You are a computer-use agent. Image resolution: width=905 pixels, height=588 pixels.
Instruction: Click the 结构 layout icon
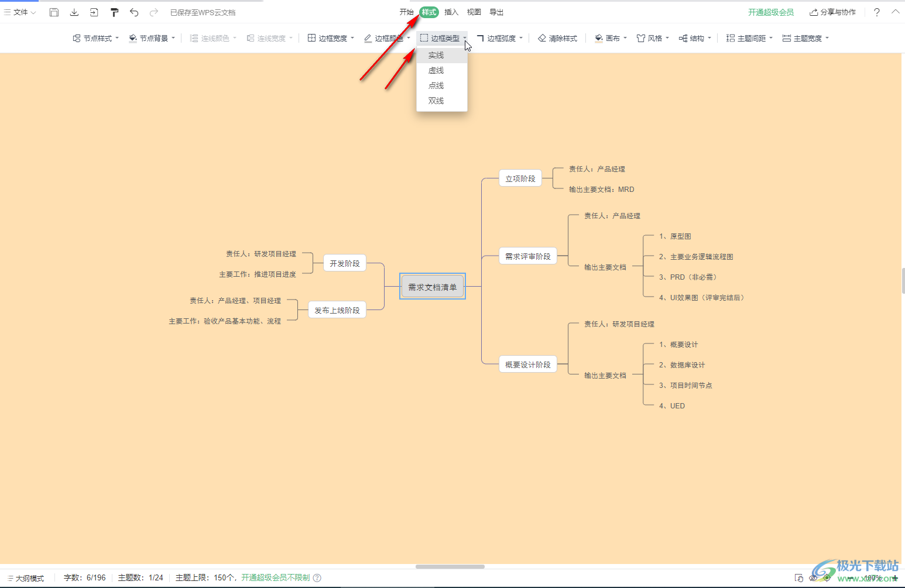(683, 38)
